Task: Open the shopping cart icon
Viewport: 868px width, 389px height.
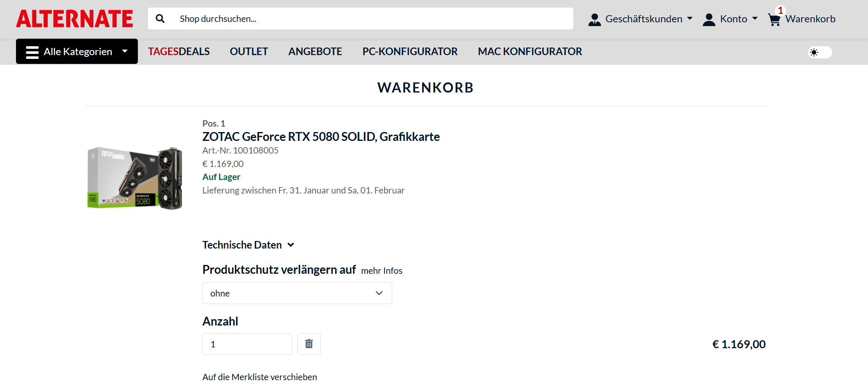Action: click(774, 19)
